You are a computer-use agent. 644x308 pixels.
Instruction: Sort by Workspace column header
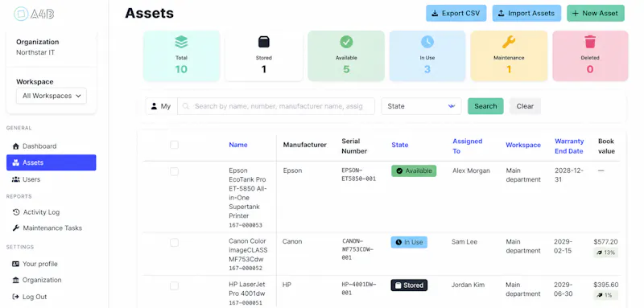pos(522,145)
